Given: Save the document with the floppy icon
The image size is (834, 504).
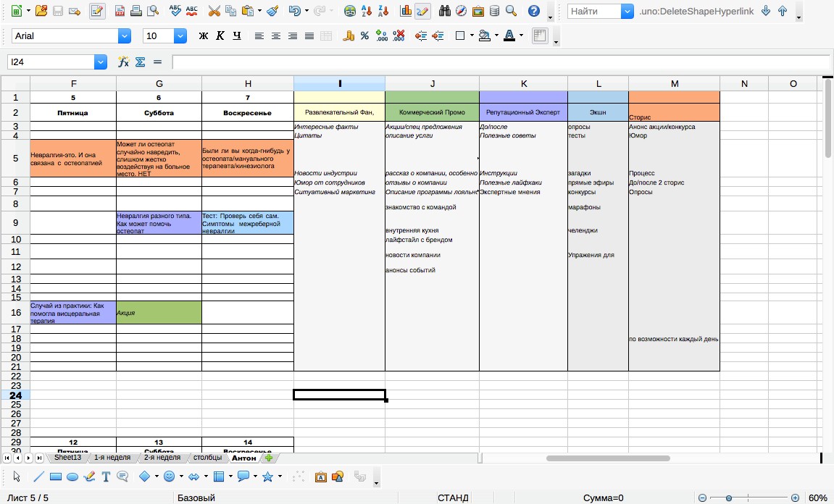Looking at the screenshot, I should tap(58, 11).
